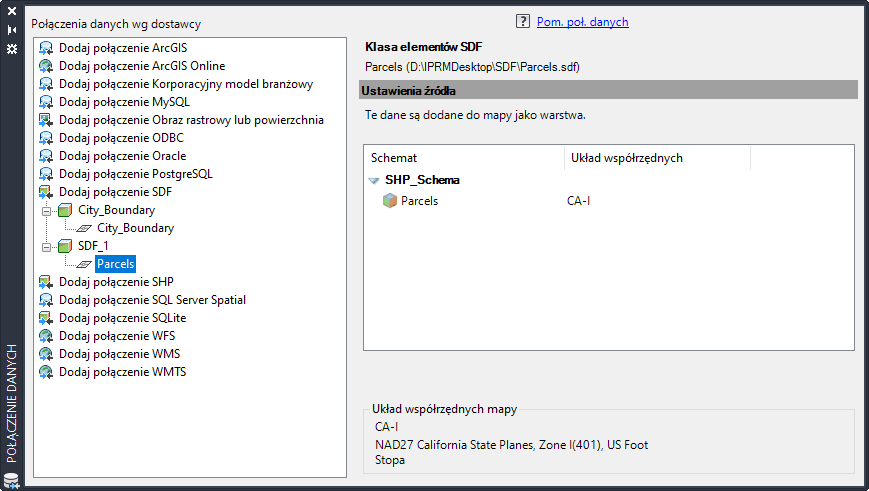The image size is (869, 491).
Task: Click the Parcels feature class cube icon
Action: pos(390,201)
